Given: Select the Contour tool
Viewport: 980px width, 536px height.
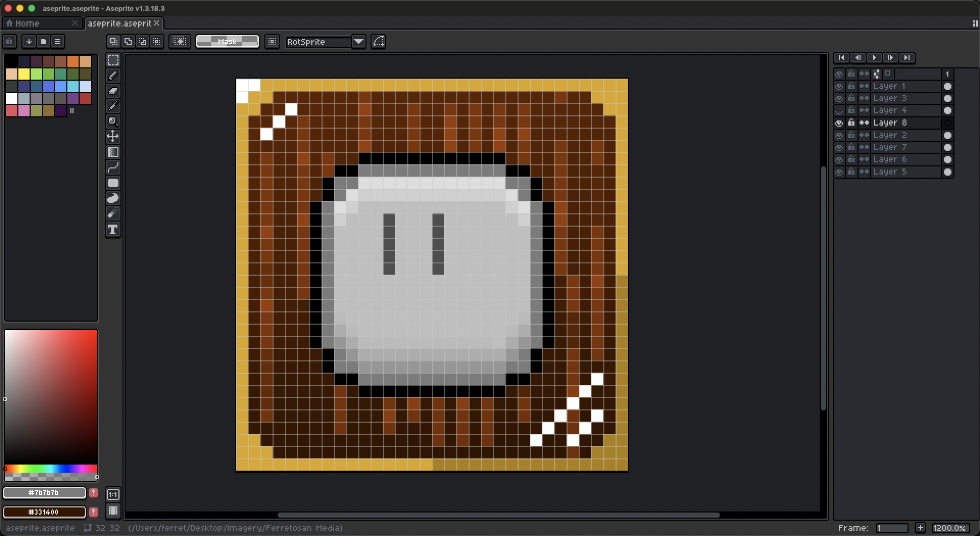Looking at the screenshot, I should point(113,198).
